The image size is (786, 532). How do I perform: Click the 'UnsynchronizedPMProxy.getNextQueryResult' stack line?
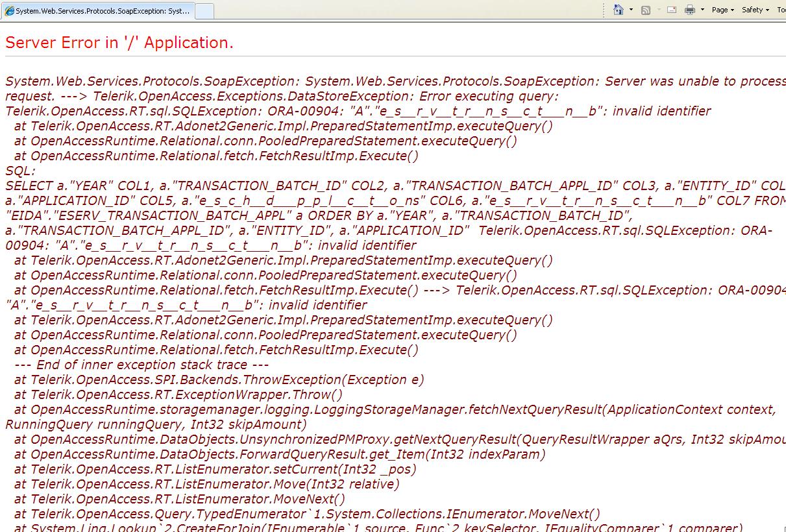click(x=400, y=439)
